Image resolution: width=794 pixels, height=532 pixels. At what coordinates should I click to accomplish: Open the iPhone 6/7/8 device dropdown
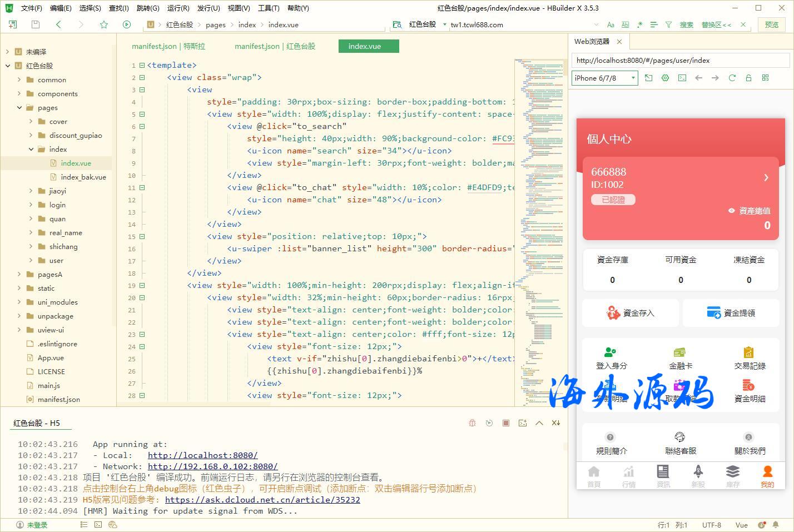point(604,78)
